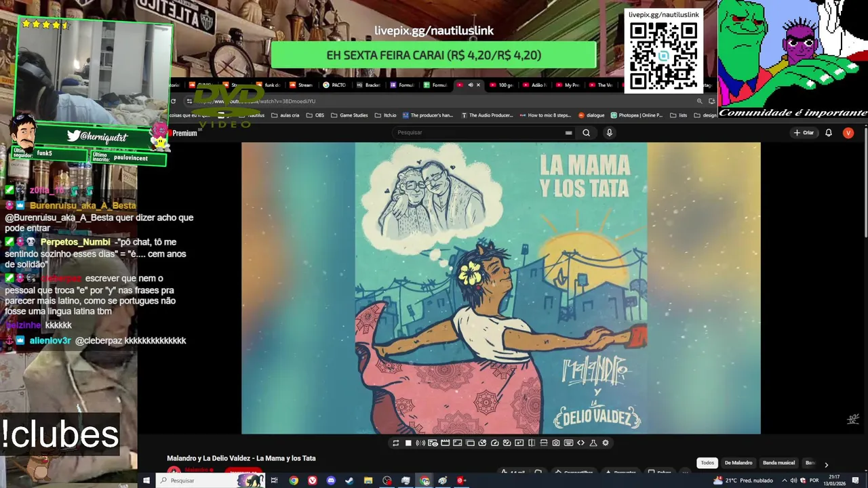Screen dimensions: 868x488
Task: Click the stop video square icon
Action: [408, 443]
